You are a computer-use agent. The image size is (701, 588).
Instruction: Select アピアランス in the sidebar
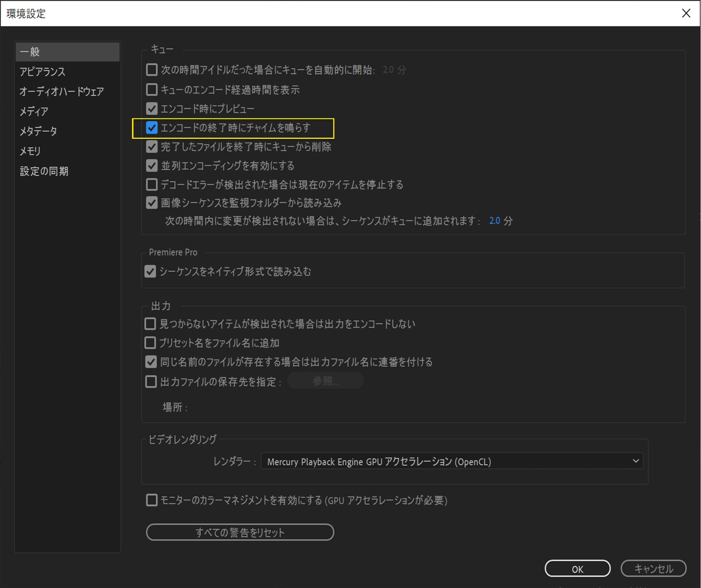click(x=42, y=72)
